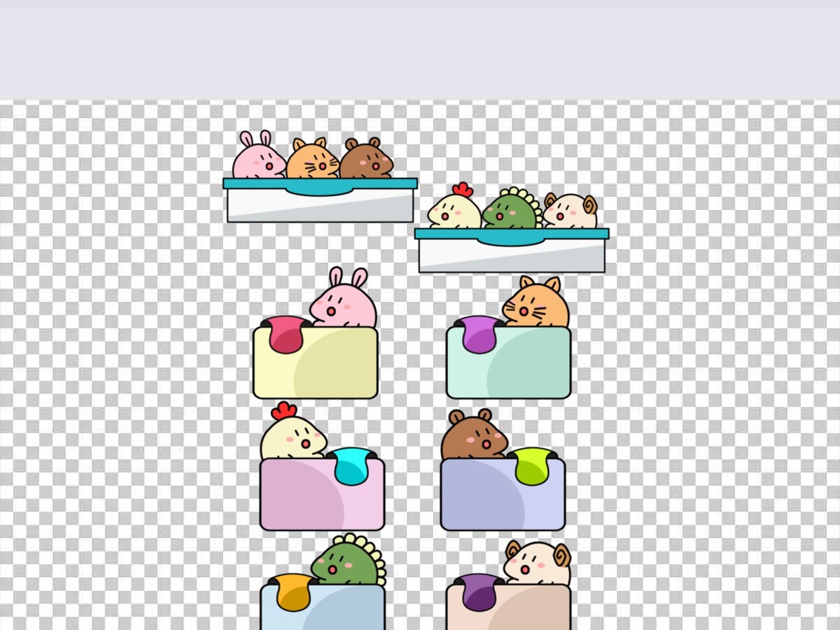Screen dimensions: 840x630
Task: Click the cyan tab on the pink box
Action: (351, 466)
